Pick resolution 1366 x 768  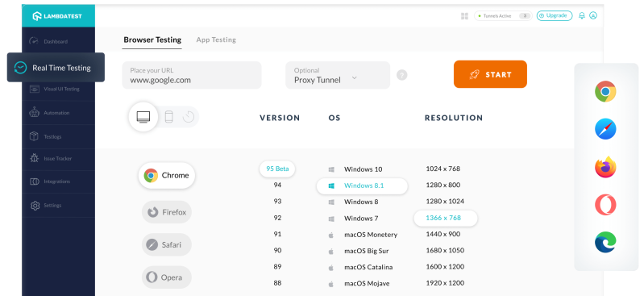pyautogui.click(x=445, y=219)
